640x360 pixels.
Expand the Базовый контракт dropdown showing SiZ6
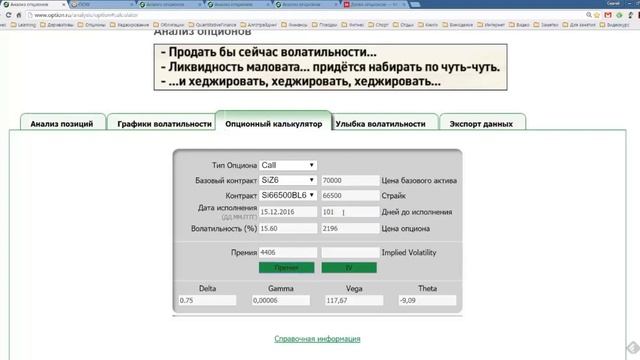point(288,180)
